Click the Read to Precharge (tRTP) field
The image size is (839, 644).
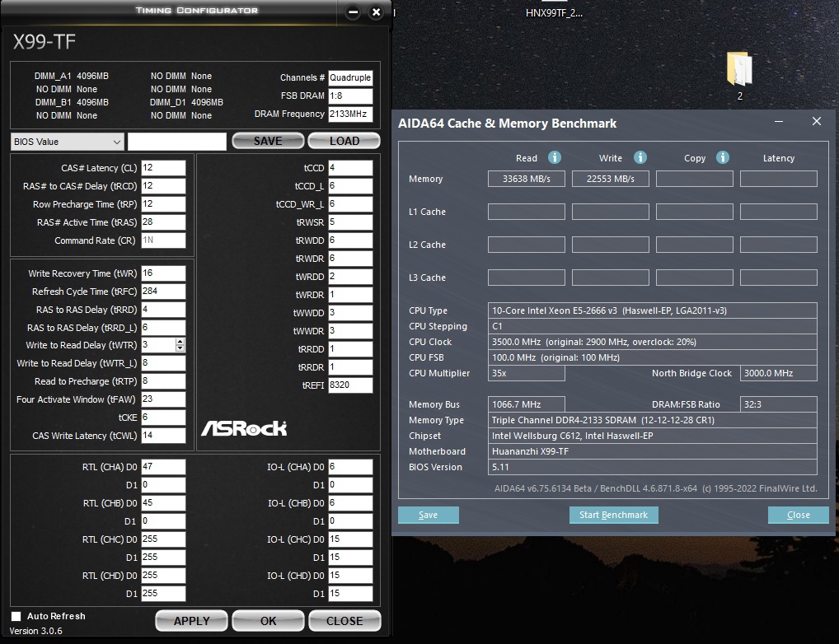coord(163,381)
